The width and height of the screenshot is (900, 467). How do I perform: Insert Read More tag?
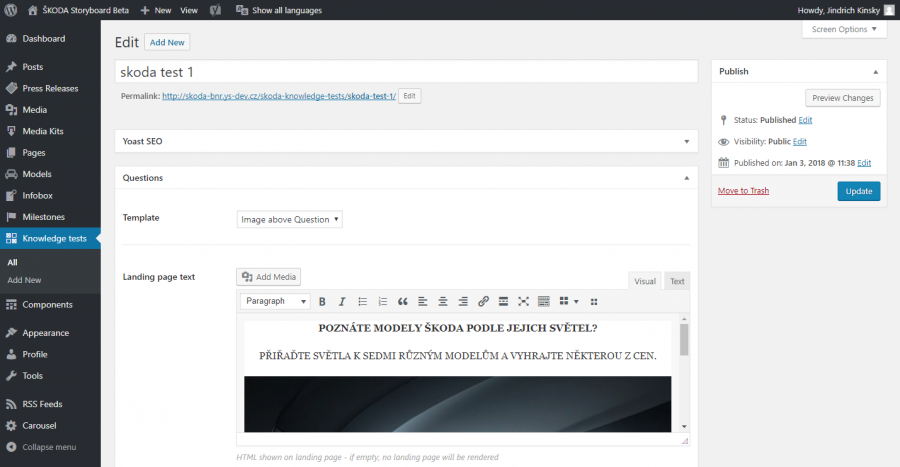(x=503, y=301)
